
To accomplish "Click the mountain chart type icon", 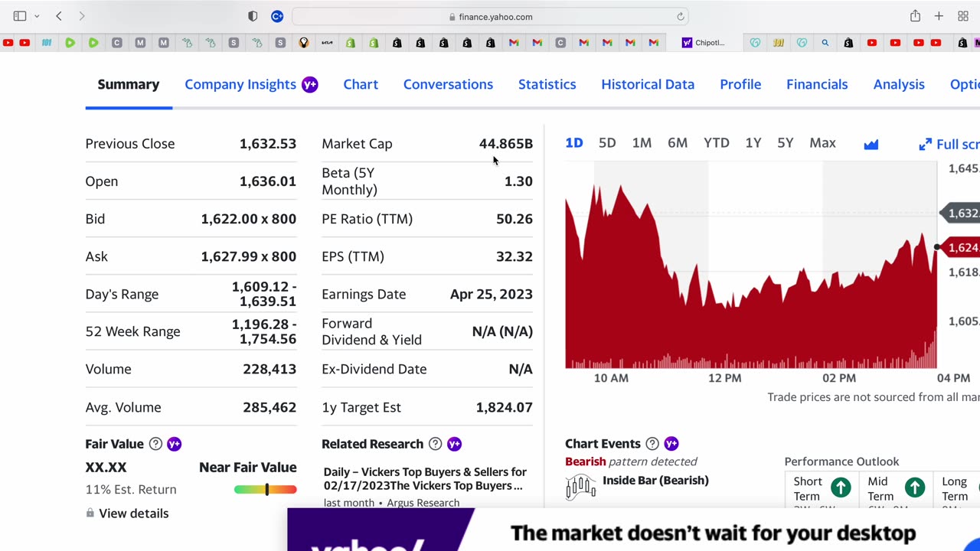I will click(x=871, y=144).
